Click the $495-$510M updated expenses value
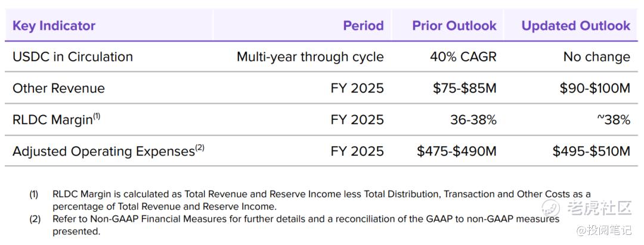Image resolution: width=644 pixels, height=245 pixels. (x=591, y=151)
